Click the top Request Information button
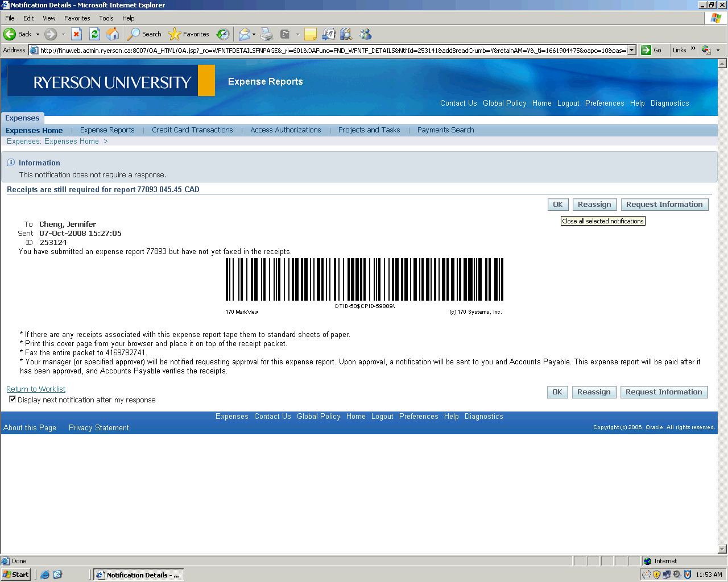 coord(664,205)
